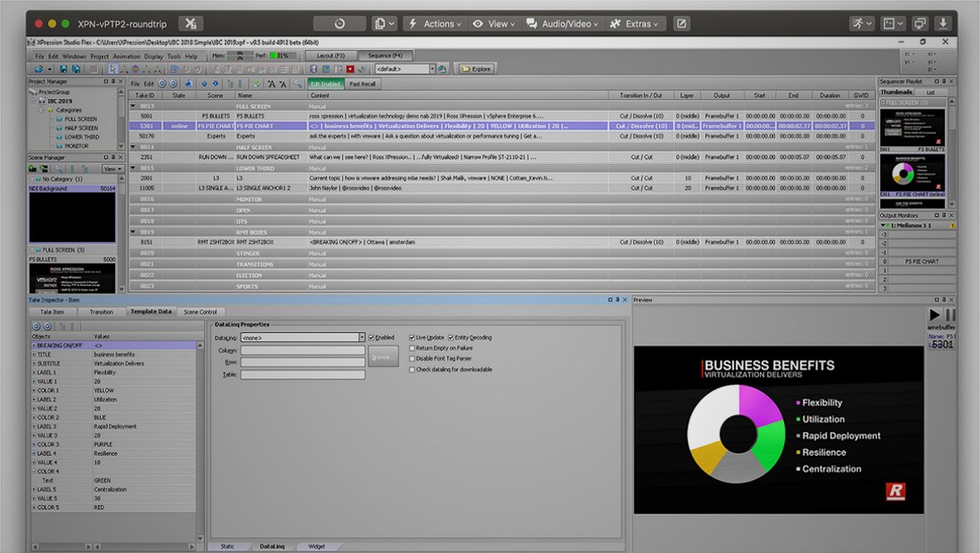Image resolution: width=980 pixels, height=553 pixels.
Task: Click the download arrow icon top right
Action: pos(943,24)
